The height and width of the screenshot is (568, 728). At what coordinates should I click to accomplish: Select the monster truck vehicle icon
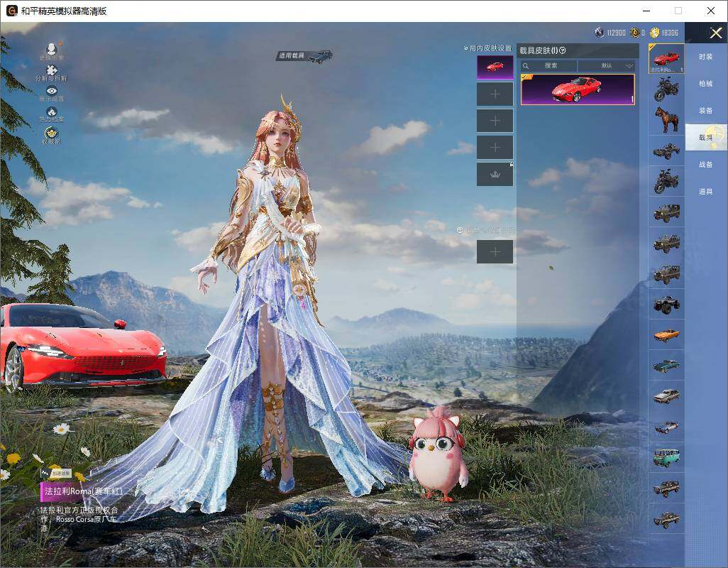coord(666,304)
